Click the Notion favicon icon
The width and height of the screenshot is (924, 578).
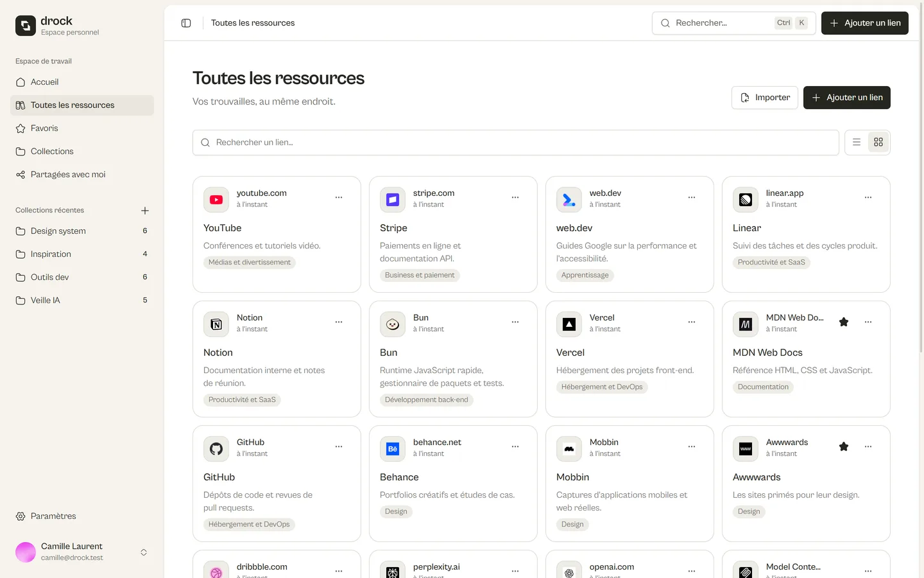(x=216, y=324)
